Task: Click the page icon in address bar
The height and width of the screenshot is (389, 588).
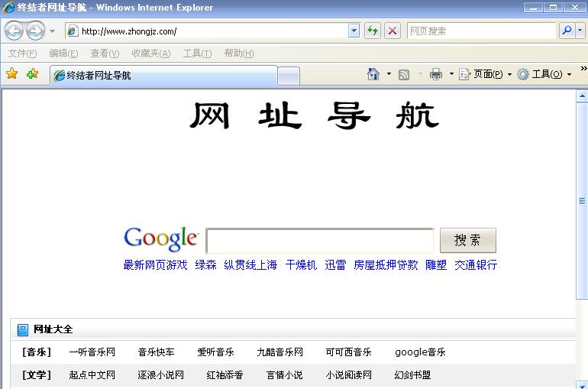Action: 73,31
